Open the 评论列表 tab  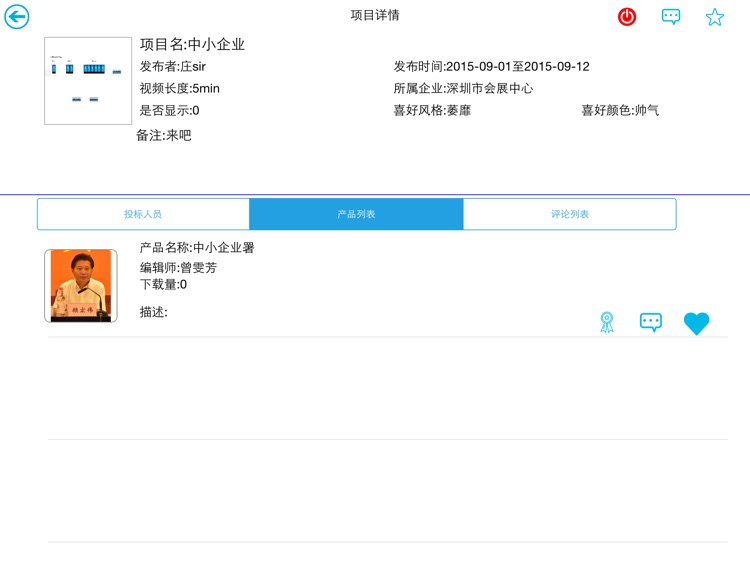coord(570,214)
